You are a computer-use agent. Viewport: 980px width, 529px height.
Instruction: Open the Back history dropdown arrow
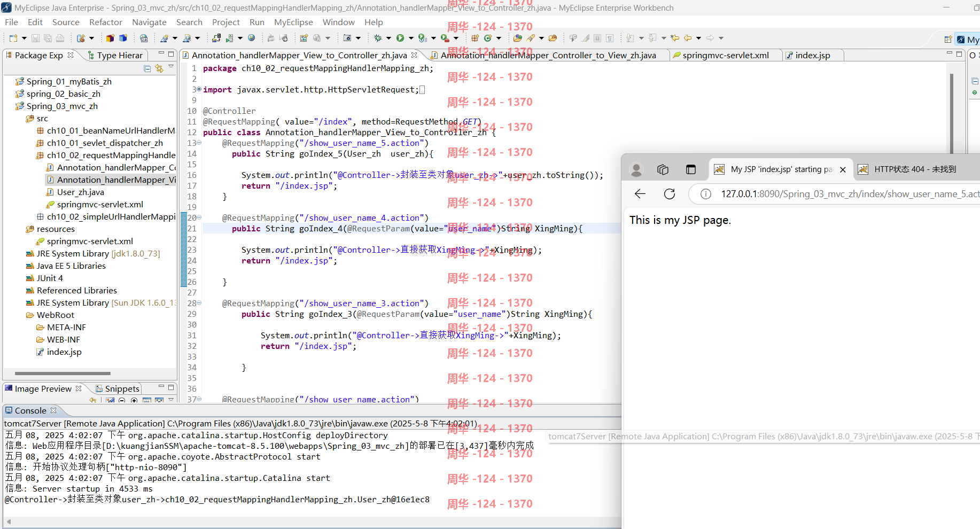coord(698,38)
